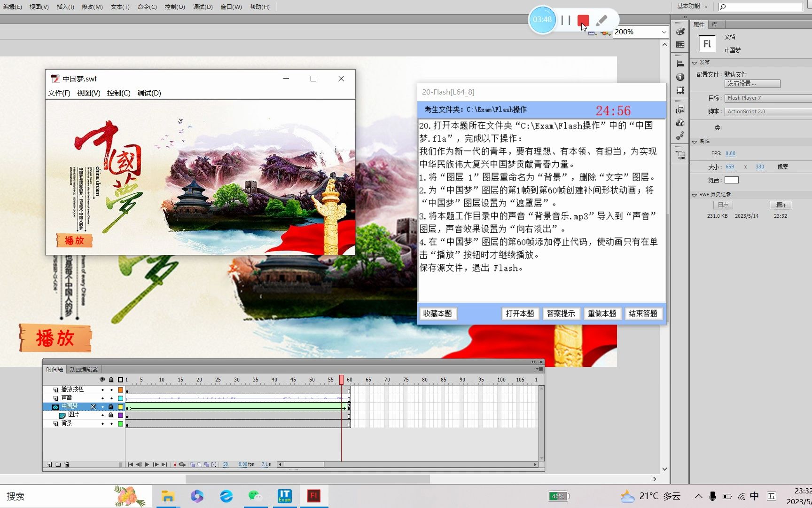Play the timeline animation
Image resolution: width=812 pixels, height=508 pixels.
[147, 465]
